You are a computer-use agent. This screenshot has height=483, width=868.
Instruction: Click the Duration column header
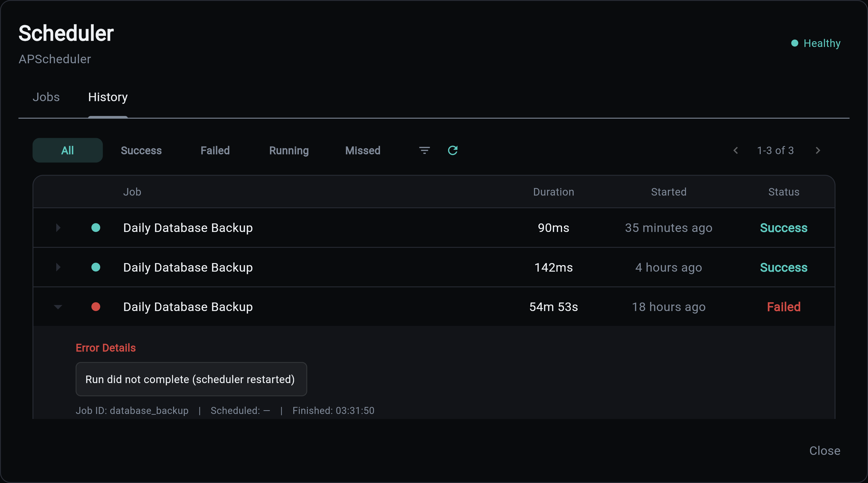pos(553,192)
